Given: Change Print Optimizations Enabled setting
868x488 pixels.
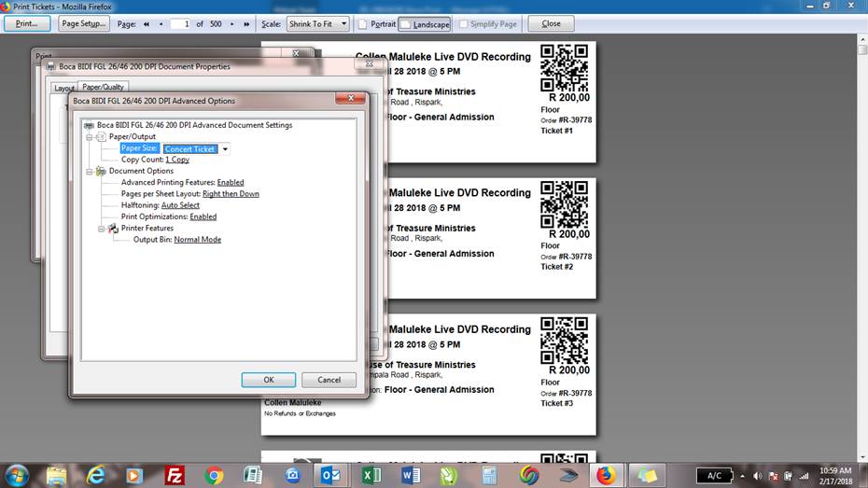Looking at the screenshot, I should point(203,216).
